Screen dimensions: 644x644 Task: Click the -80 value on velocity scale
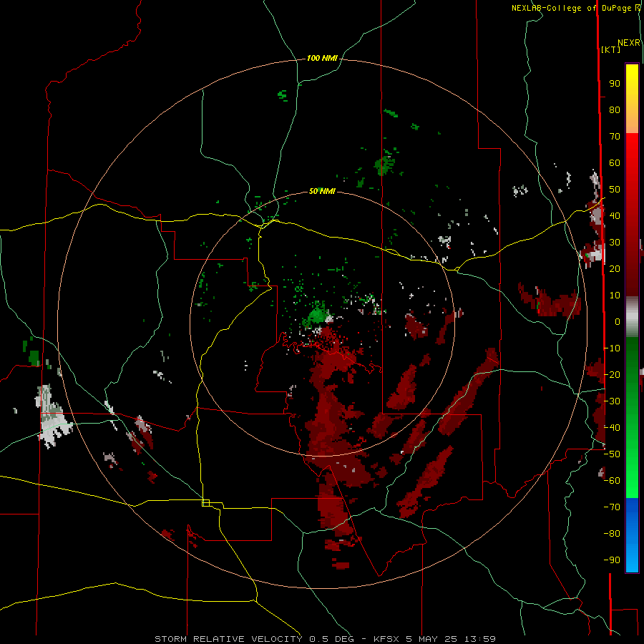coord(612,534)
